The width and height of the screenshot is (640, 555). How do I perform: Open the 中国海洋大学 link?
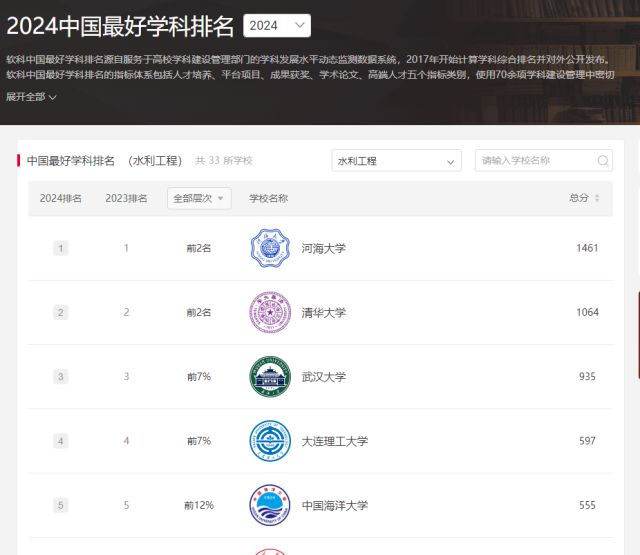click(x=335, y=505)
